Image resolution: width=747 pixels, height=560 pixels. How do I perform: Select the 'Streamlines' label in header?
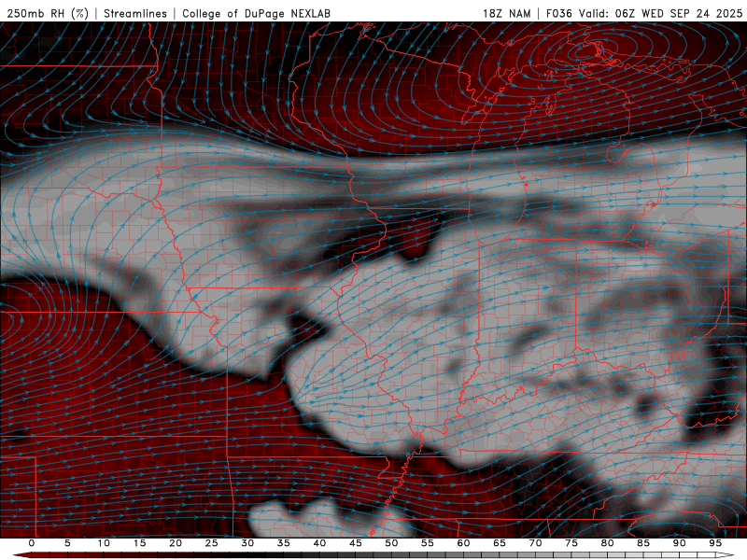coord(135,13)
